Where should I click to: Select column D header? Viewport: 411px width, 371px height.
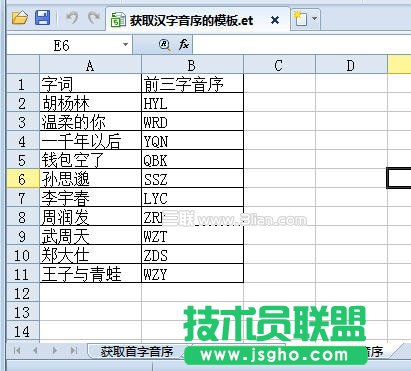[351, 65]
